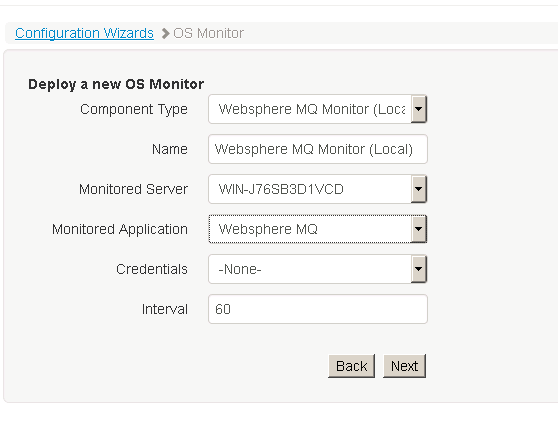
Task: Select the OS Monitor breadcrumb text
Action: 209,33
